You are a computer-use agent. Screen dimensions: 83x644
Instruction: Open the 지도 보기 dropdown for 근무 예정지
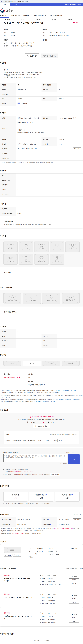[x=77, y=149]
